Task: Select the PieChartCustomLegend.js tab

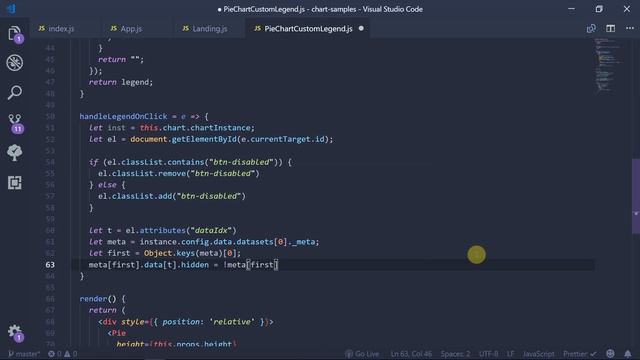Action: 308,29
